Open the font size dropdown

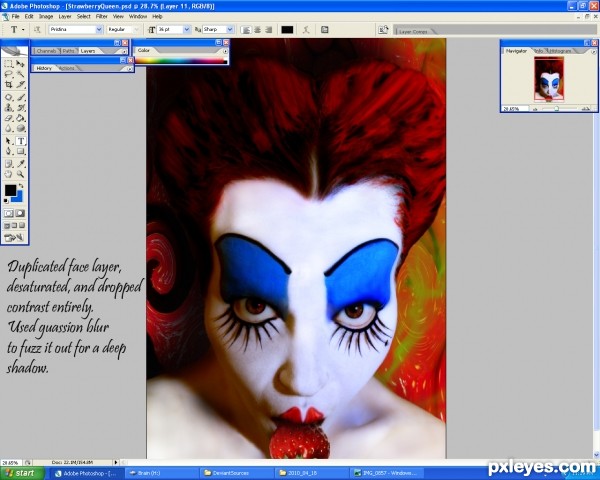[x=187, y=29]
